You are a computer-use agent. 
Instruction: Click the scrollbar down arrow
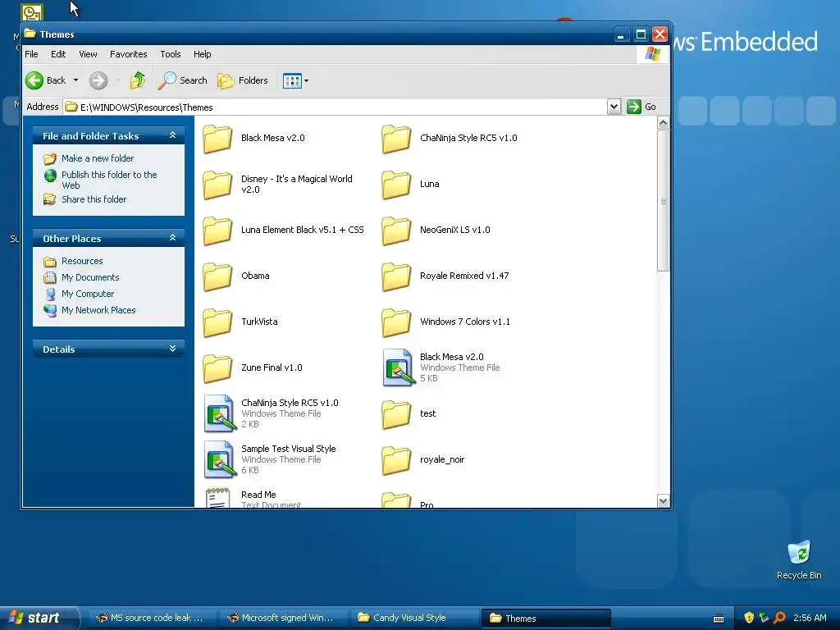tap(663, 501)
